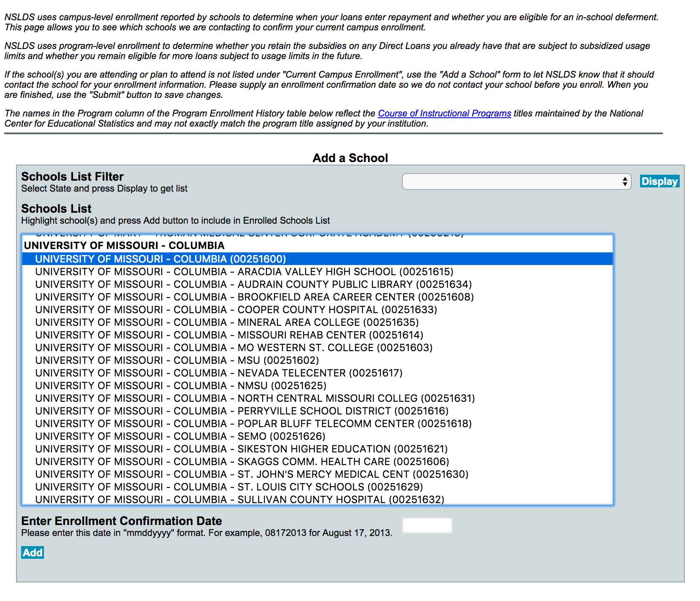Select Cooper County Hospital (00251633) entry

point(317,309)
